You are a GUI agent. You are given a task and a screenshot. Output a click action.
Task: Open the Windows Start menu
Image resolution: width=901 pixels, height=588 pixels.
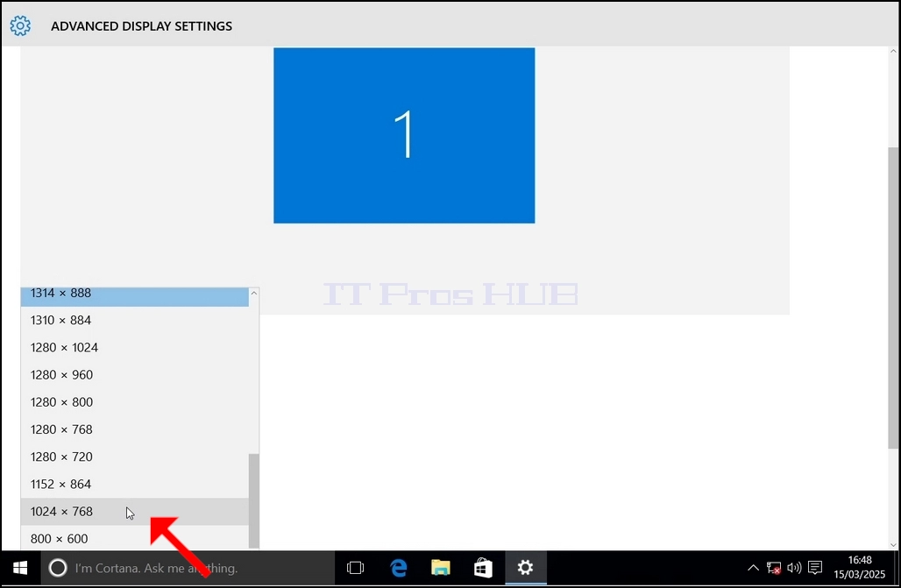click(x=20, y=568)
